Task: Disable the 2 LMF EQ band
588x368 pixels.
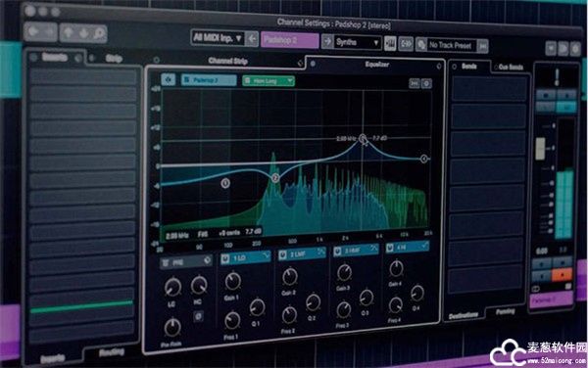Action: point(282,254)
